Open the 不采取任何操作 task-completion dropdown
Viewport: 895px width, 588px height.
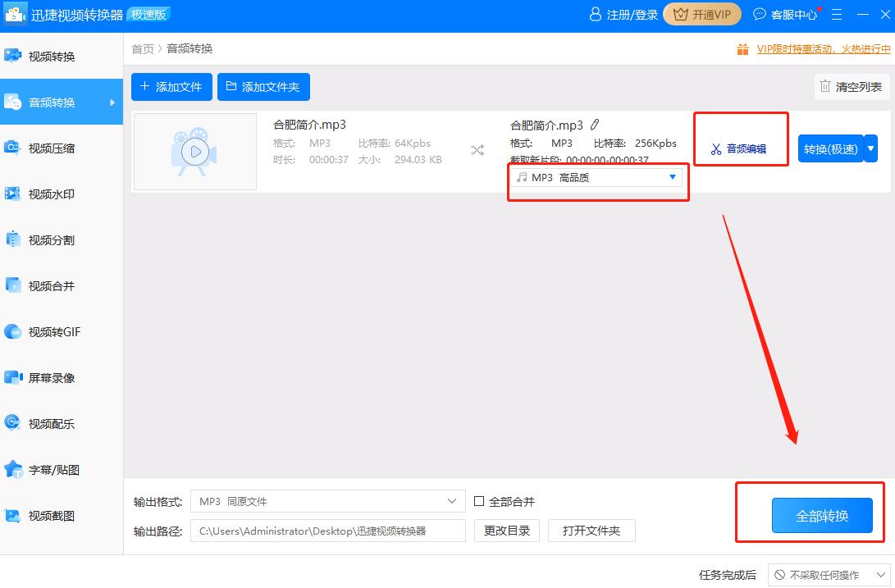(x=828, y=574)
